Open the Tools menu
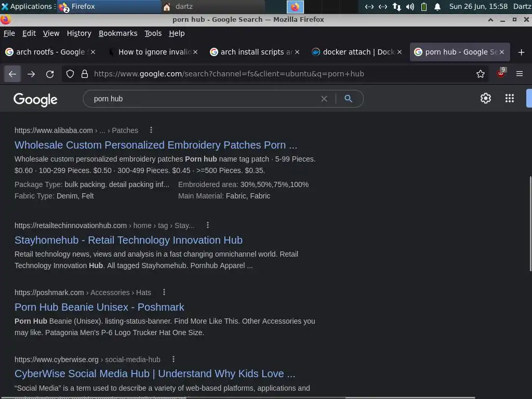 (x=153, y=33)
